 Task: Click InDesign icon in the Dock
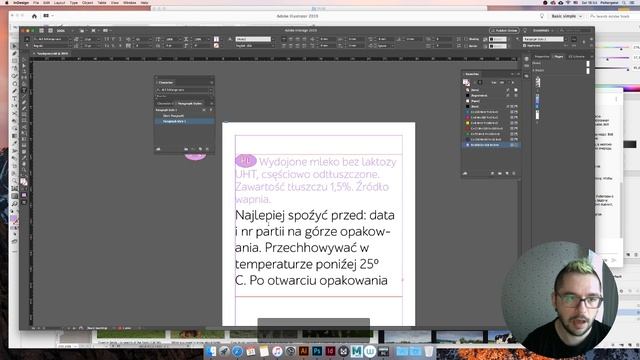point(330,351)
